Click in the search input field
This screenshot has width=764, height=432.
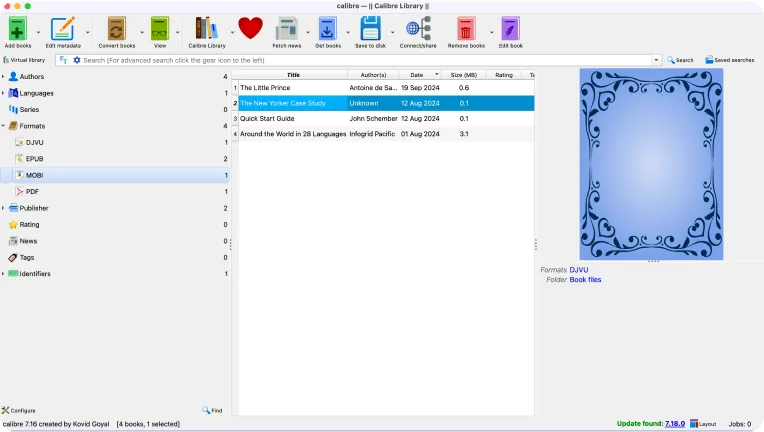click(x=365, y=60)
